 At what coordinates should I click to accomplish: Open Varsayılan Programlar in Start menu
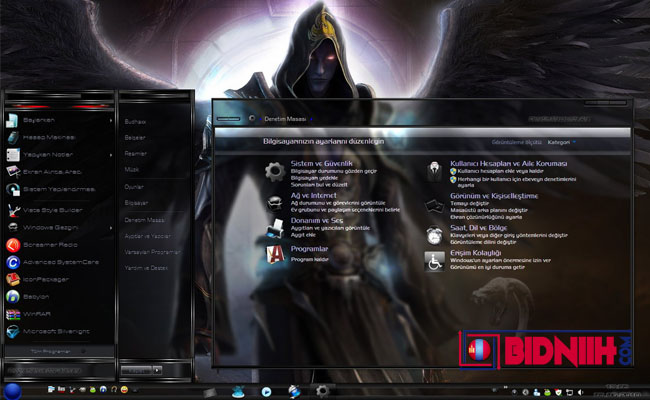pos(153,252)
